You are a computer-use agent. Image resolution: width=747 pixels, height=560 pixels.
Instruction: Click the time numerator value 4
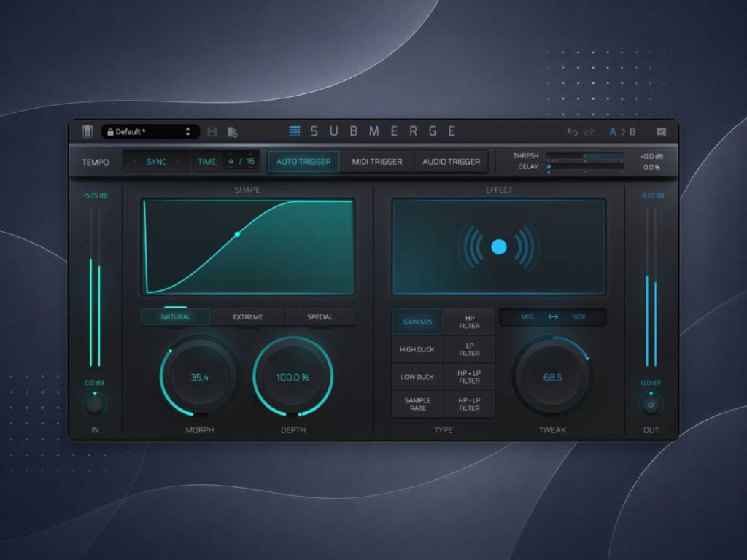tap(231, 161)
